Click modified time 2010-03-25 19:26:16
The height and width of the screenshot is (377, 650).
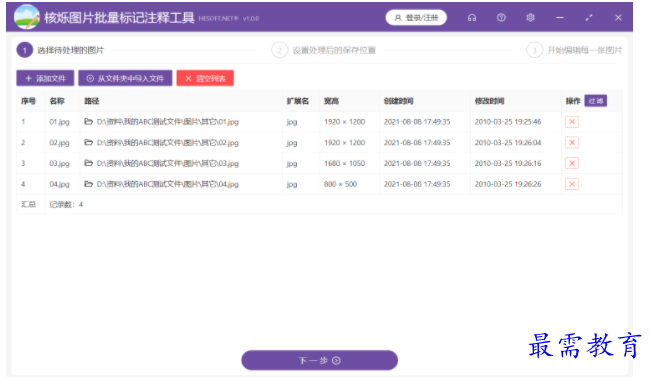click(x=508, y=163)
